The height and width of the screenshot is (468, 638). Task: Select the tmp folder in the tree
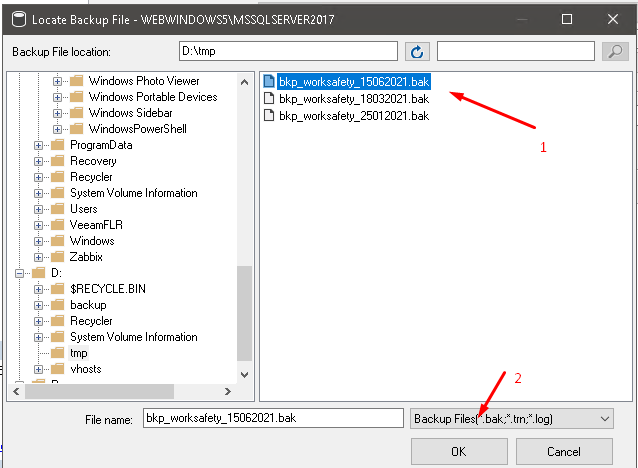pyautogui.click(x=79, y=353)
